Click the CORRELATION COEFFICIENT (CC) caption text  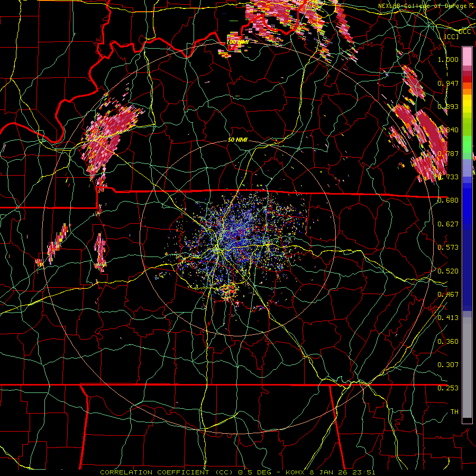pos(167,472)
